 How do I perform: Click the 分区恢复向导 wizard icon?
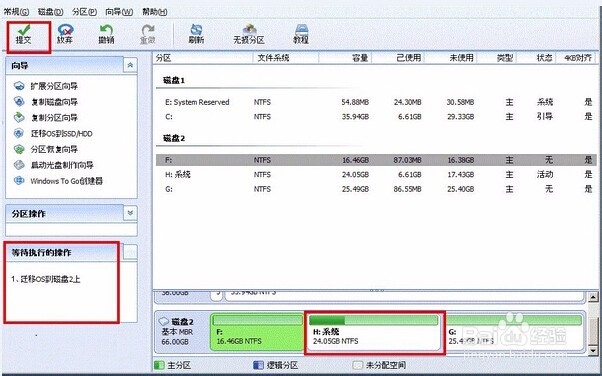coord(19,149)
